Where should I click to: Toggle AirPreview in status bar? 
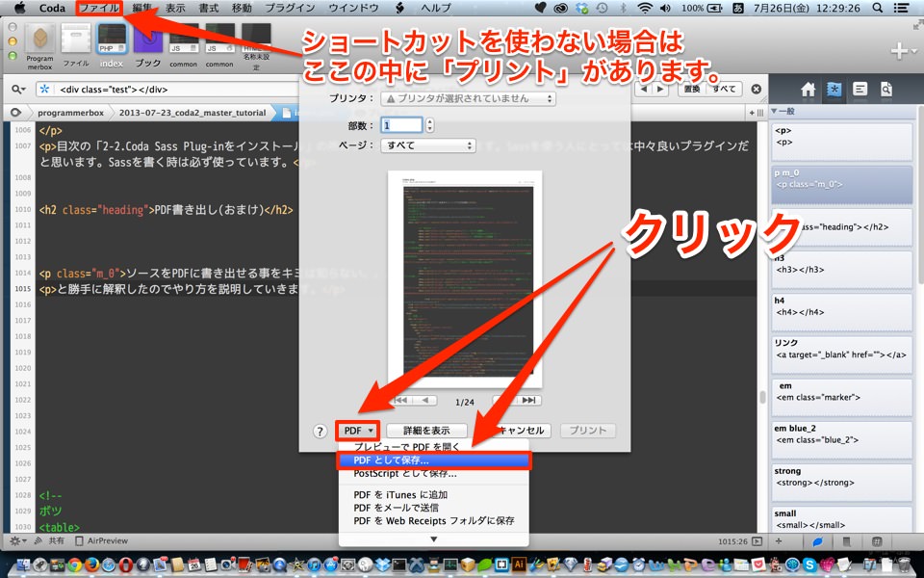tap(102, 540)
